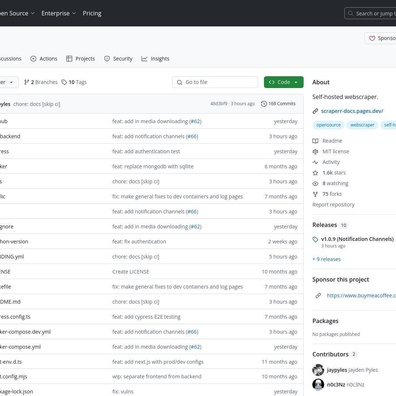Click the Readme book icon
396x396 pixels.
315,141
